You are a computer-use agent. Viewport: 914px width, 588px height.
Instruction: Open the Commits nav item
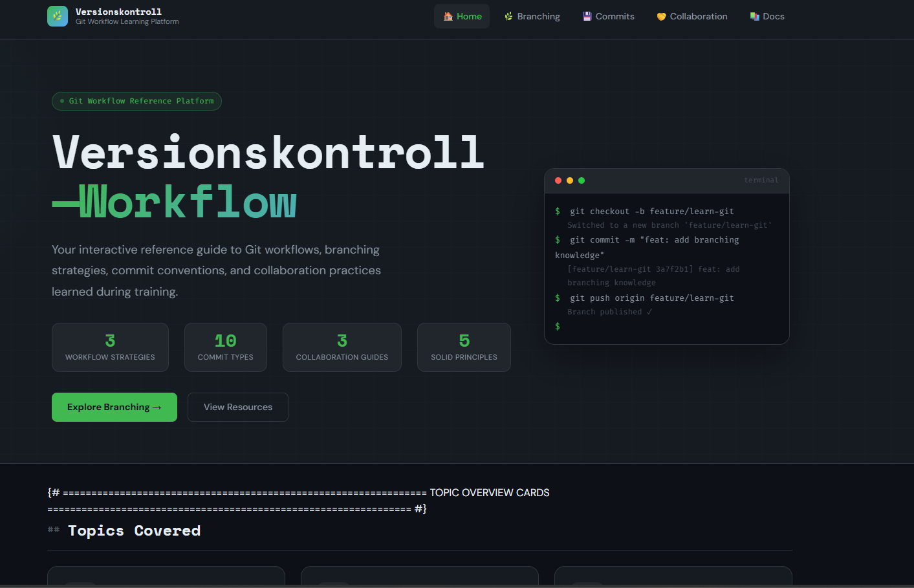click(x=608, y=16)
